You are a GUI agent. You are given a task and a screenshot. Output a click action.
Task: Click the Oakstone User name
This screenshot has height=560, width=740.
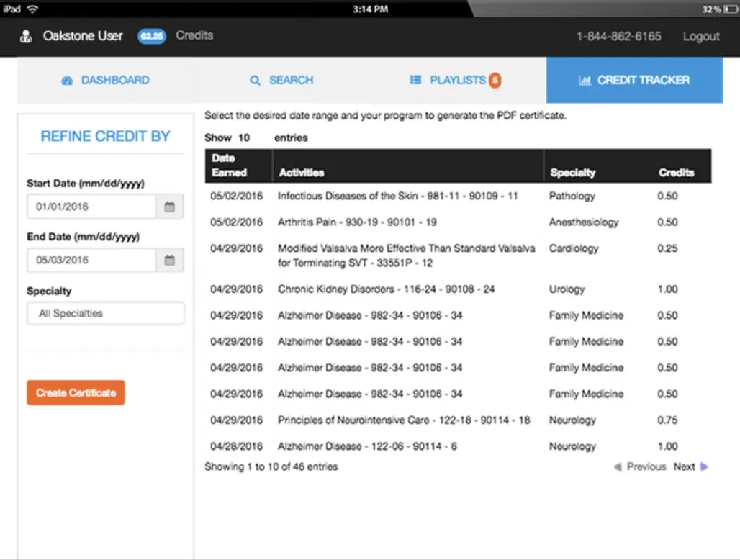tap(83, 36)
